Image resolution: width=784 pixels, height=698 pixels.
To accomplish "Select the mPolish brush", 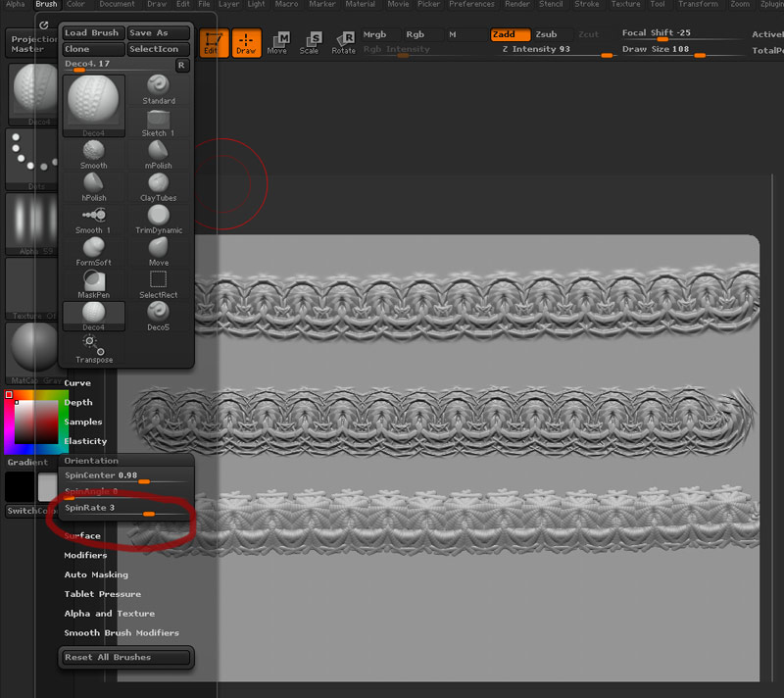I will point(158,155).
